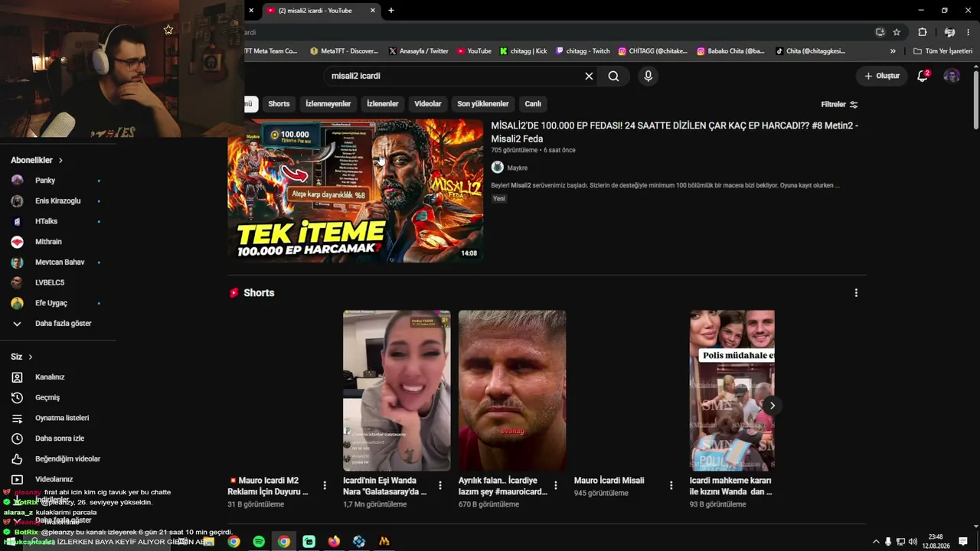Screen dimensions: 980x551
Task: Open the Chrome profile avatar
Action: (949, 32)
